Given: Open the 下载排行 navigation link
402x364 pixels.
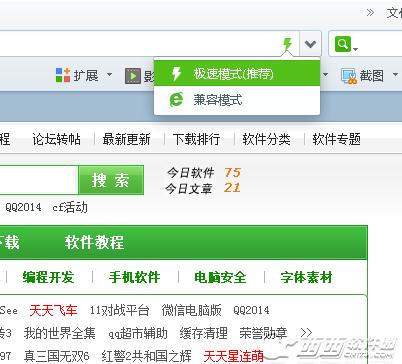Looking at the screenshot, I should [196, 139].
